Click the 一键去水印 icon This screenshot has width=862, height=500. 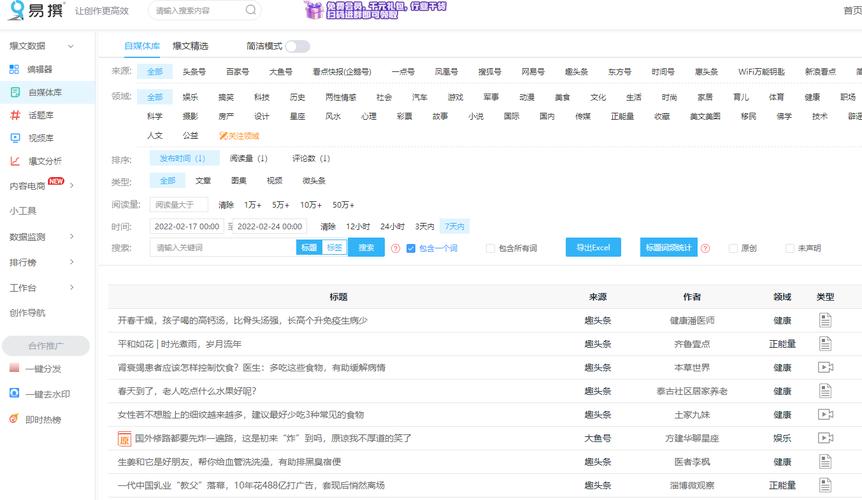14,393
